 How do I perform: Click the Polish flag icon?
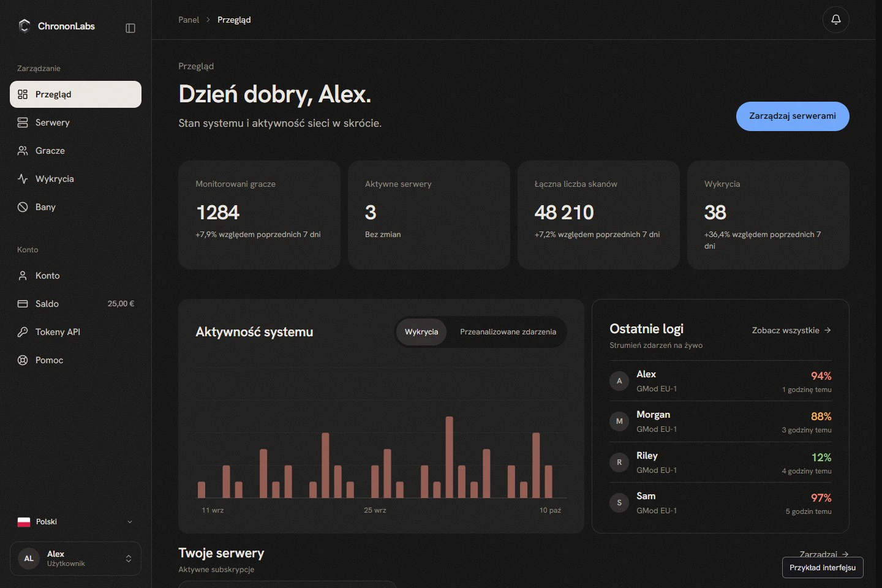[24, 522]
